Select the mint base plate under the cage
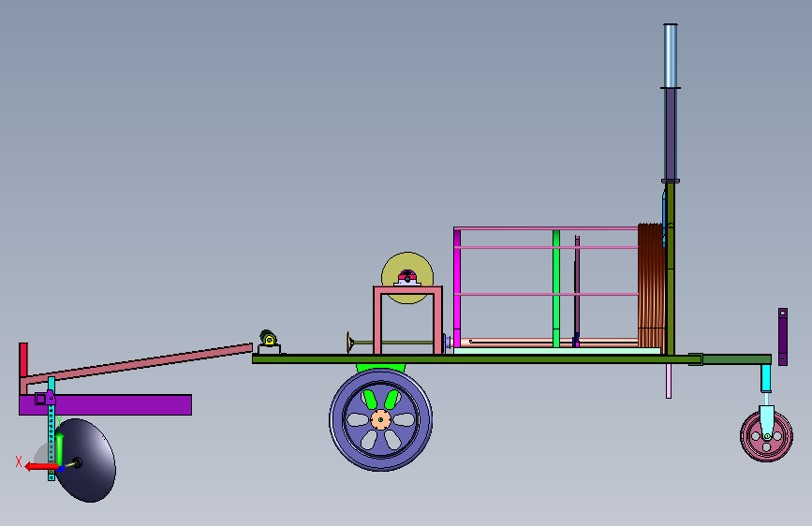 (557, 351)
